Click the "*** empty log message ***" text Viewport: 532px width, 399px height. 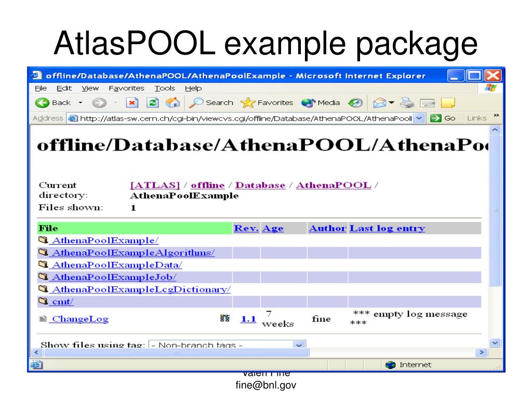coord(408,318)
